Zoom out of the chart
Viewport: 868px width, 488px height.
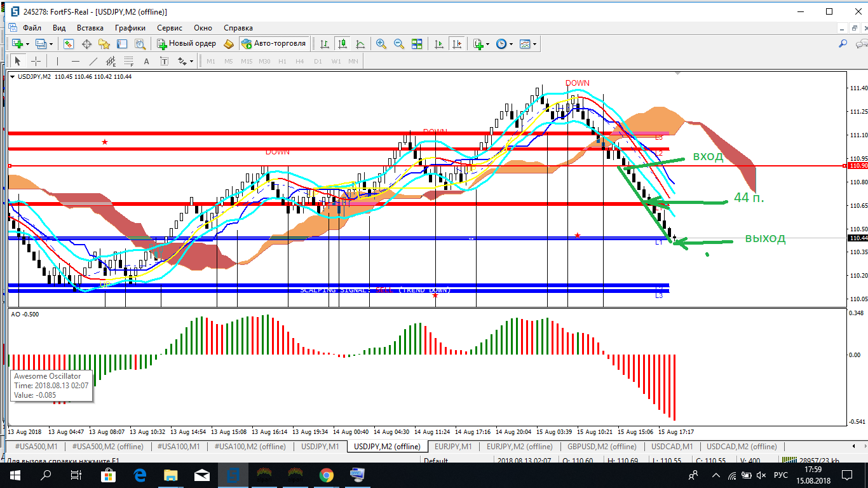(x=399, y=44)
